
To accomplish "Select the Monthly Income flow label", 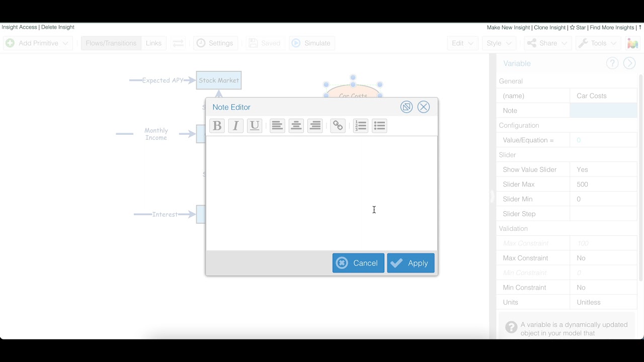I will [x=156, y=134].
